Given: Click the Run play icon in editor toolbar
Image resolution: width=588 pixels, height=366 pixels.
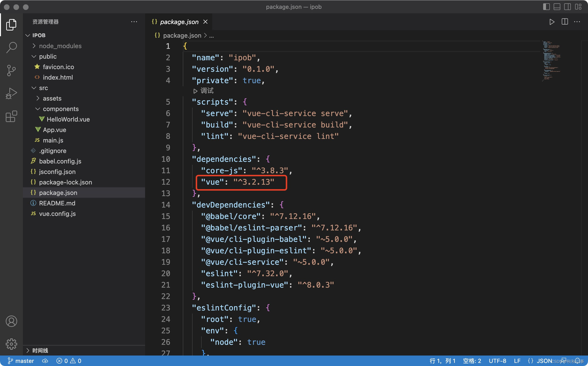Looking at the screenshot, I should pyautogui.click(x=552, y=22).
